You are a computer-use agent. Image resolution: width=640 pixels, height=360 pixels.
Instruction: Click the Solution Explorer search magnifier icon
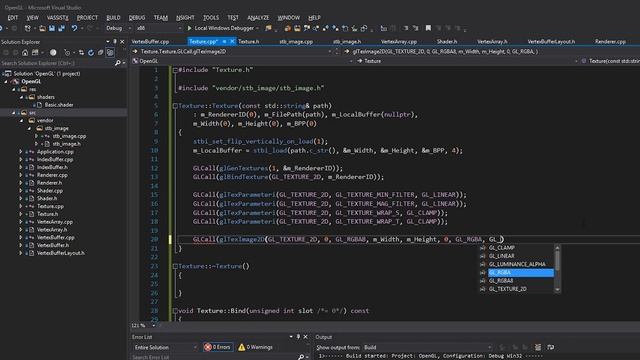point(118,63)
